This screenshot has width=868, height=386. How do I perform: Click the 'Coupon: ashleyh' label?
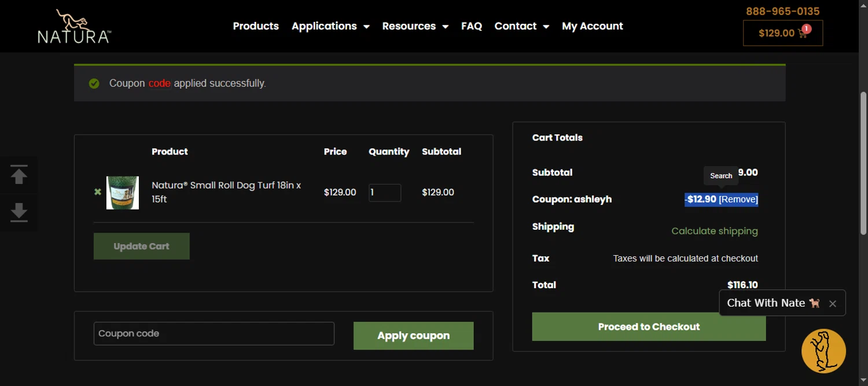click(x=572, y=199)
